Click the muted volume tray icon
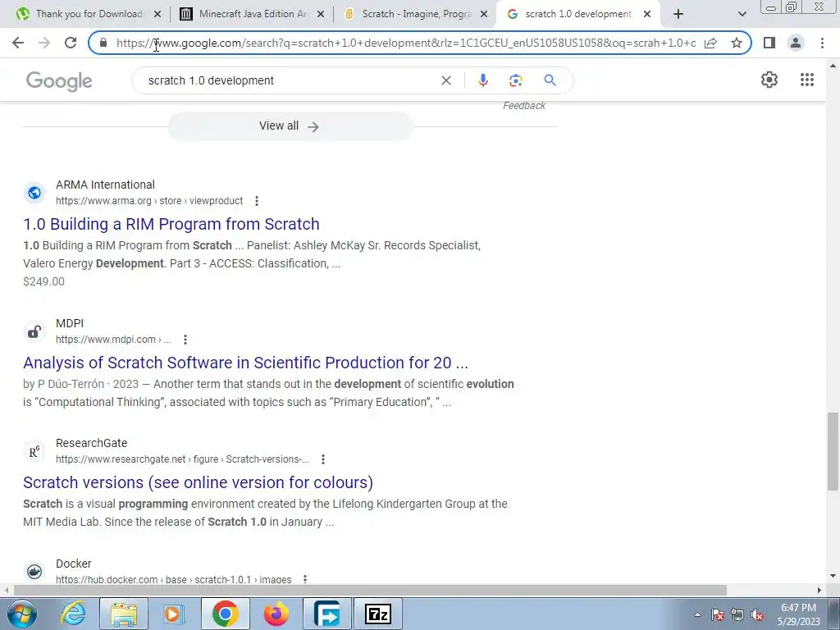Image resolution: width=840 pixels, height=630 pixels. (757, 615)
